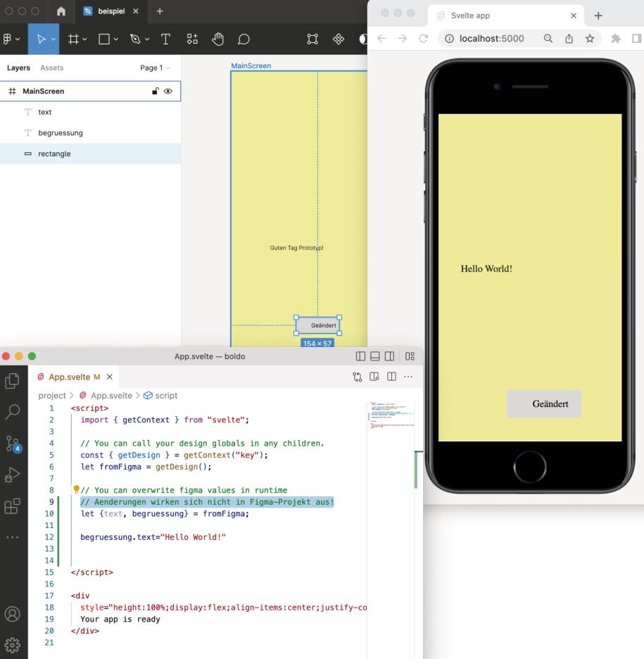Viewport: 644px width, 659px height.
Task: Select the Pen tool in Figma
Action: (135, 39)
